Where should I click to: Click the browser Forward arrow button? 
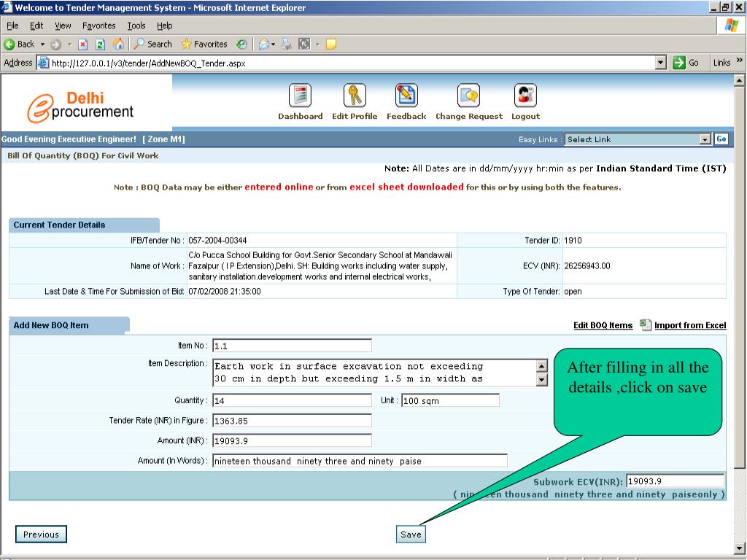click(x=55, y=44)
